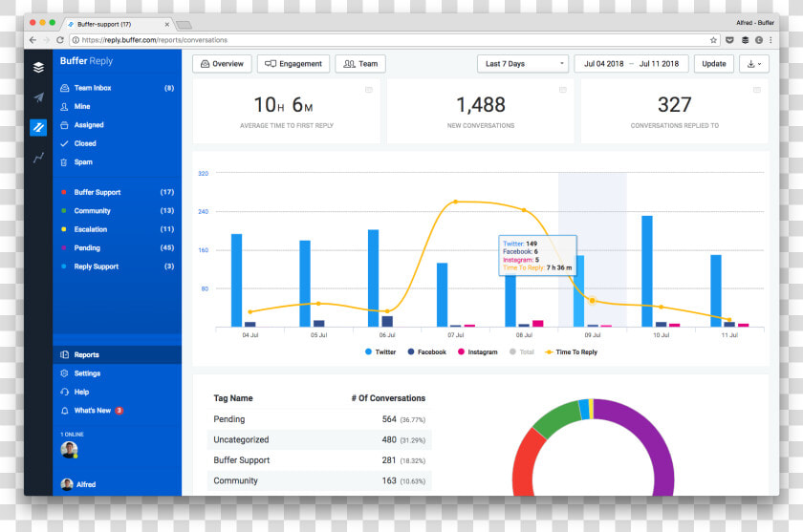This screenshot has height=532, width=803.
Task: Click the Time To Reply point on 07 Jul
Action: pos(456,202)
